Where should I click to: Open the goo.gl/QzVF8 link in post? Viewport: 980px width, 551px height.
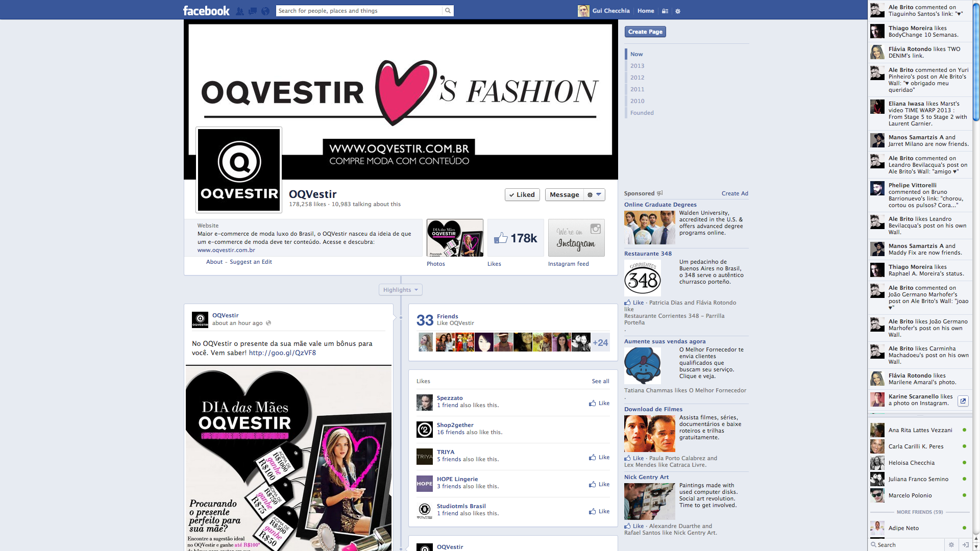click(282, 353)
